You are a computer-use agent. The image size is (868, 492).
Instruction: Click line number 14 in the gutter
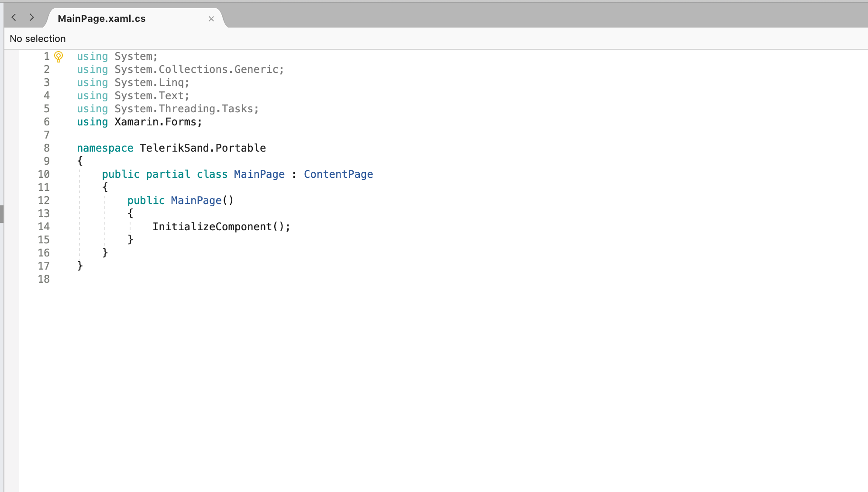click(x=44, y=227)
